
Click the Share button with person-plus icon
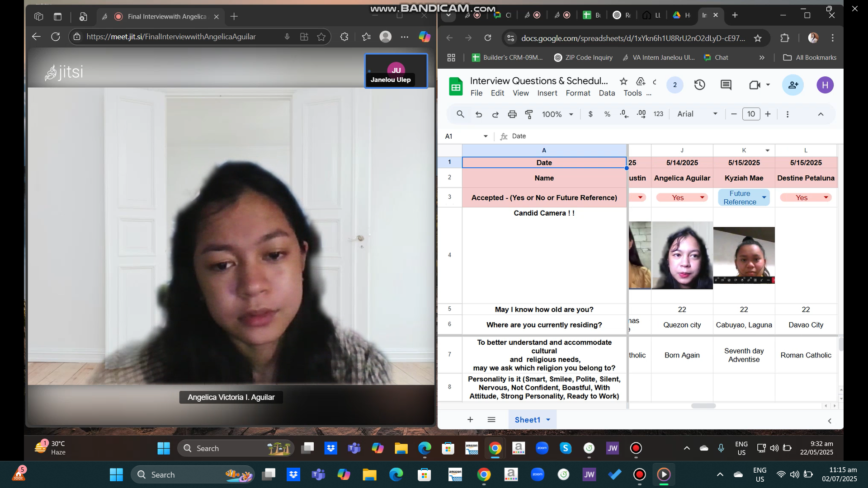pyautogui.click(x=793, y=85)
